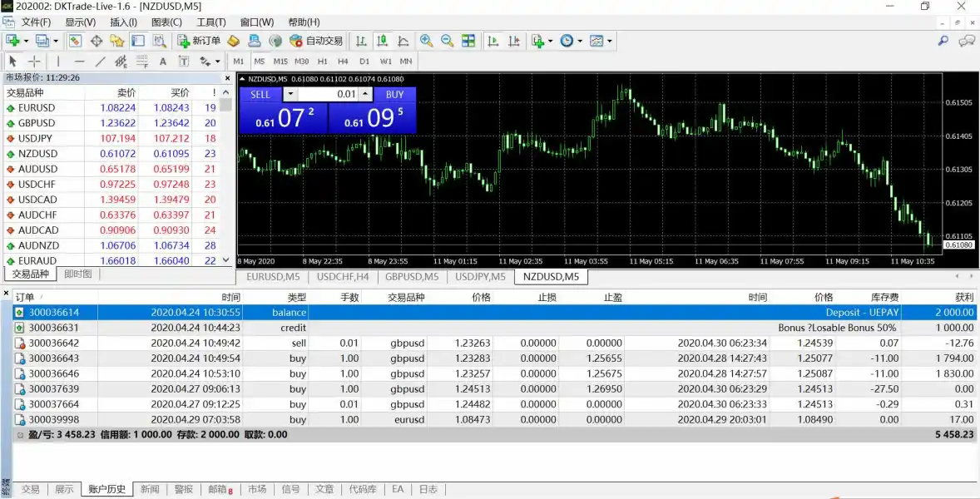The width and height of the screenshot is (980, 499).
Task: Click the New Order (新订单) toolbar button
Action: tap(199, 41)
